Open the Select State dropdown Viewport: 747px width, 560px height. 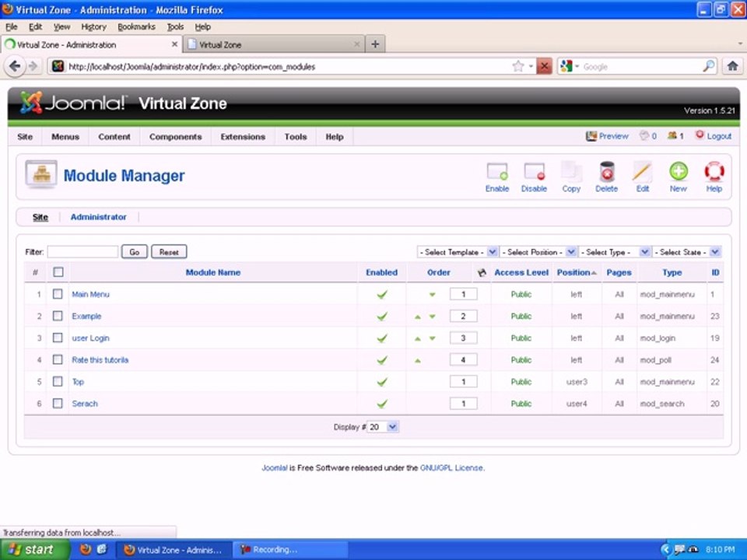(x=686, y=252)
